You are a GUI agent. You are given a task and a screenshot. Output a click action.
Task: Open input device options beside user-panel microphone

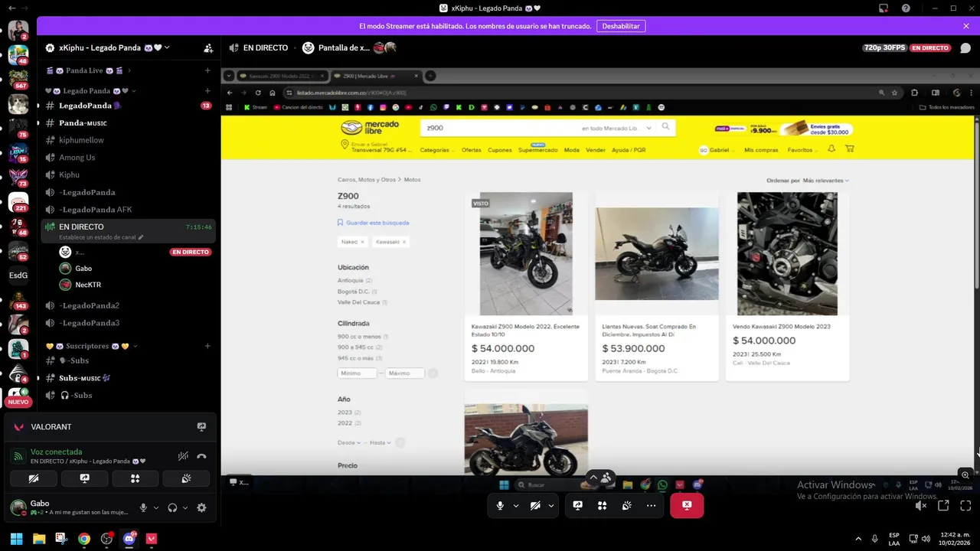tap(156, 507)
